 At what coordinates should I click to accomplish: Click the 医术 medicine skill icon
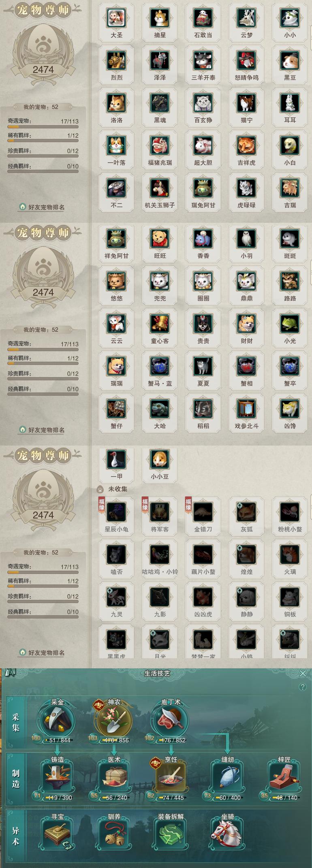point(114,777)
